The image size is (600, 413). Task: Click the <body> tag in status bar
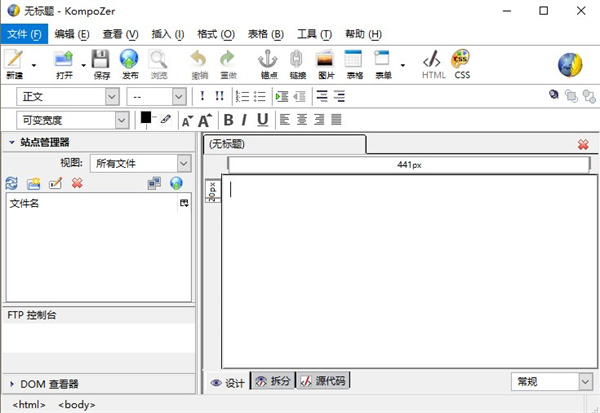pos(76,404)
